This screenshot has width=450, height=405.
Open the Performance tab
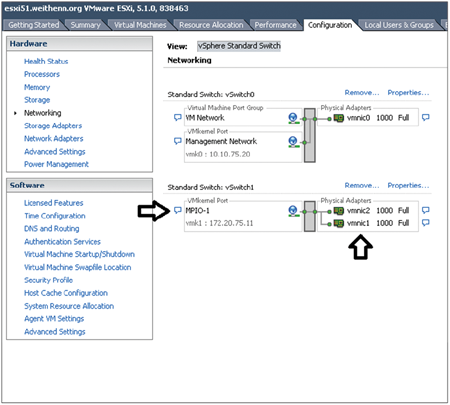tap(275, 25)
